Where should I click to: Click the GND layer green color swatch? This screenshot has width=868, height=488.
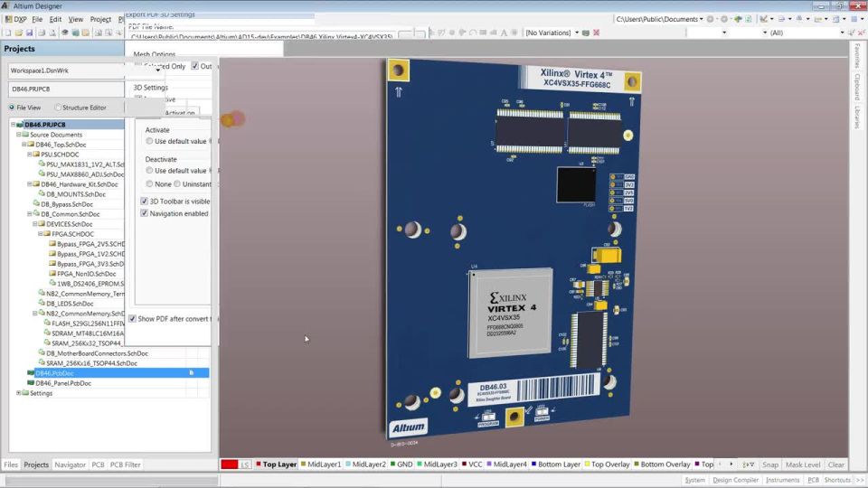click(x=393, y=464)
